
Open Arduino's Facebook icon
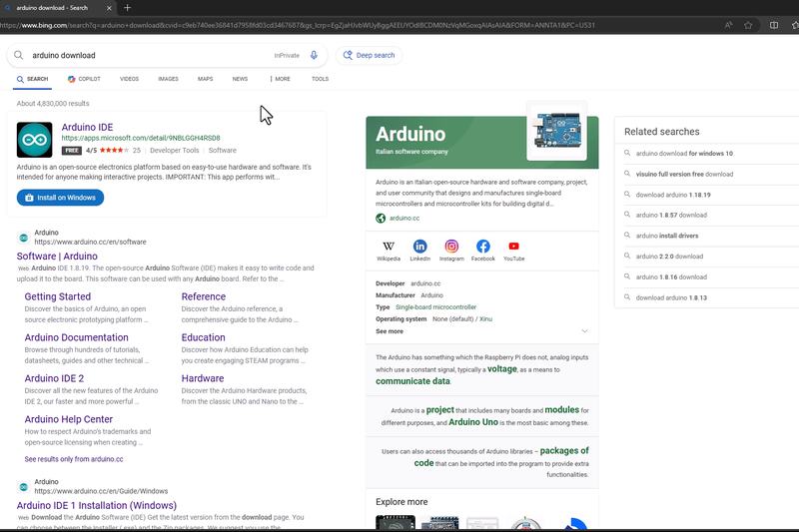[x=483, y=247]
